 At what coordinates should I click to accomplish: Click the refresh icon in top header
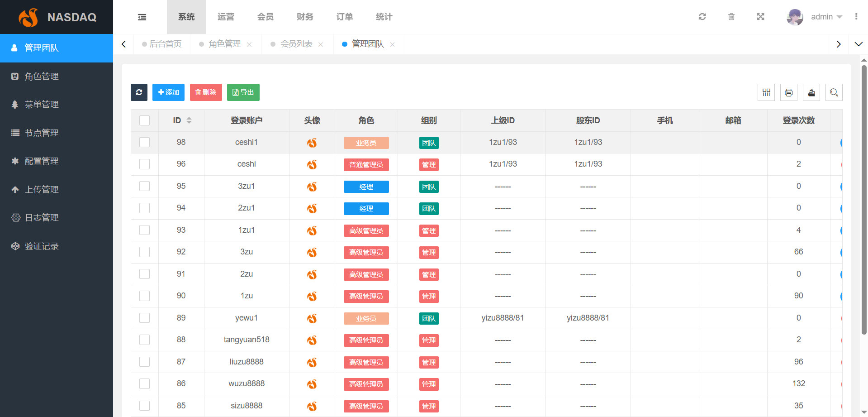(702, 17)
